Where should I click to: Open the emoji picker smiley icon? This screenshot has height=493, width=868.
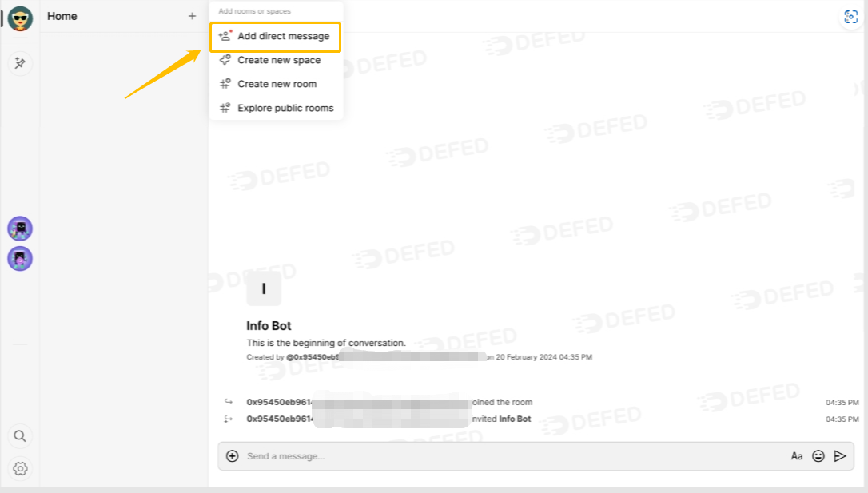[818, 456]
